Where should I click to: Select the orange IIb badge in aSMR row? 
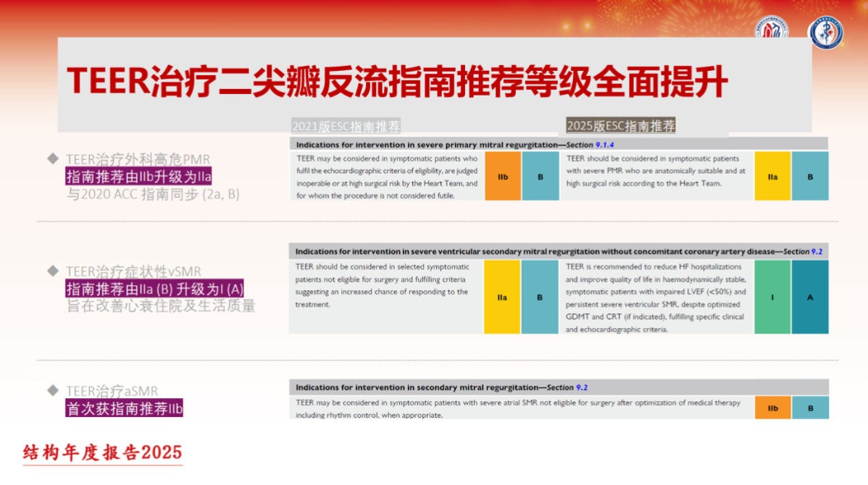pos(772,408)
